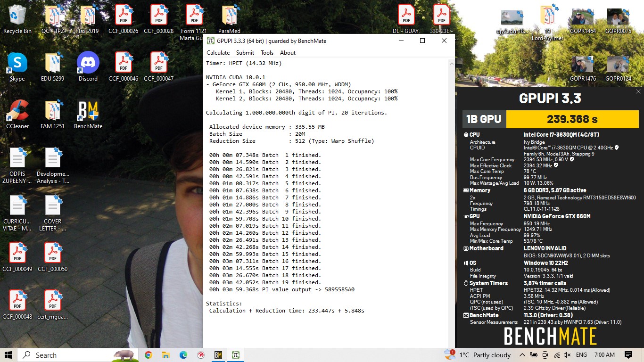Click the 1B GPU label in BenchMate

[484, 119]
